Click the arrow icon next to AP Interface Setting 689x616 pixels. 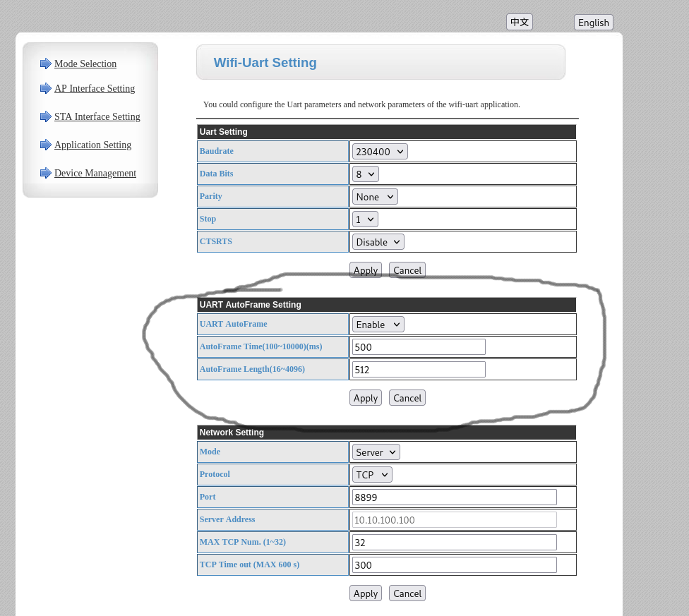(46, 88)
